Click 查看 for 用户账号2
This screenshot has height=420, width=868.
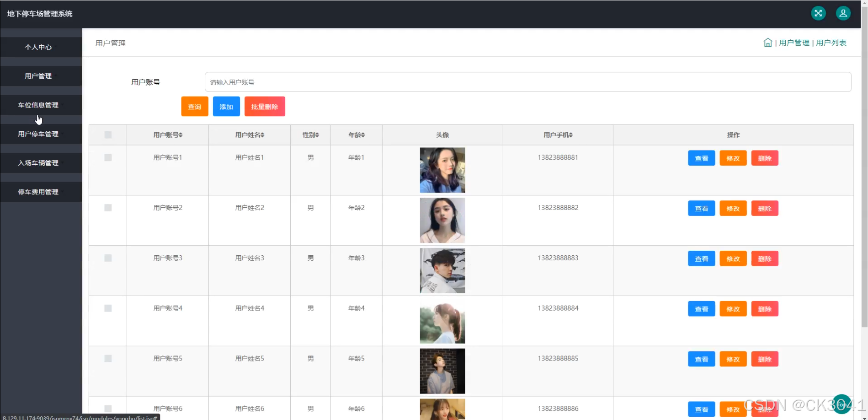[x=702, y=209]
